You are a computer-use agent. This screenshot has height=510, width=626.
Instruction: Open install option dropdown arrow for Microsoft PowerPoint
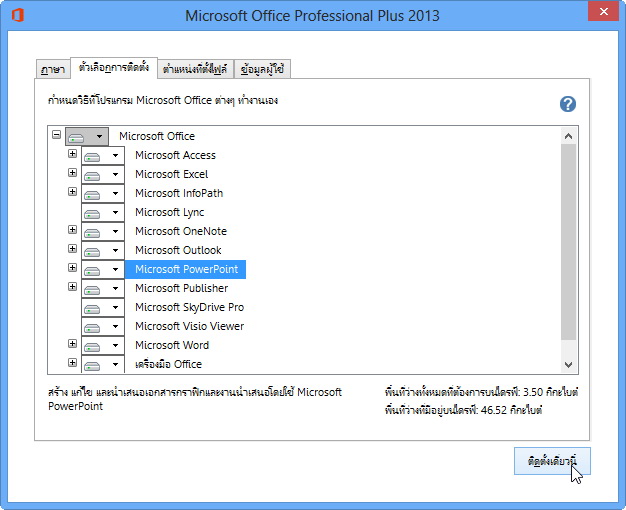coord(115,269)
